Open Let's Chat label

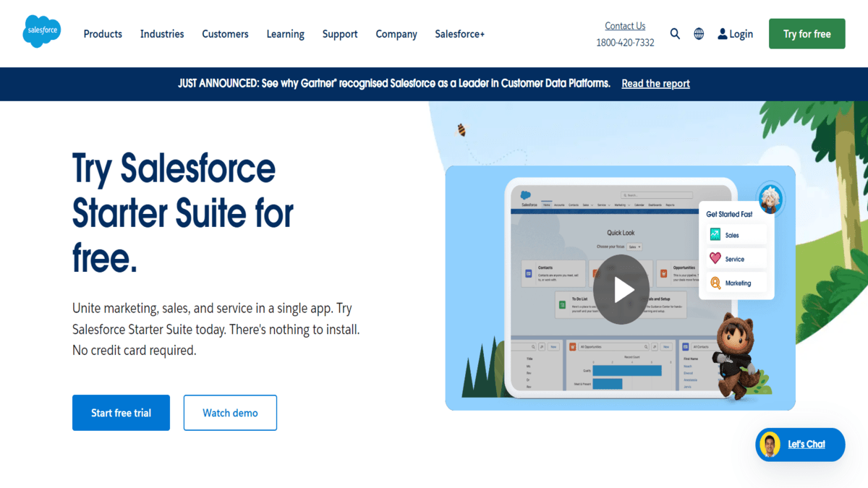click(807, 444)
